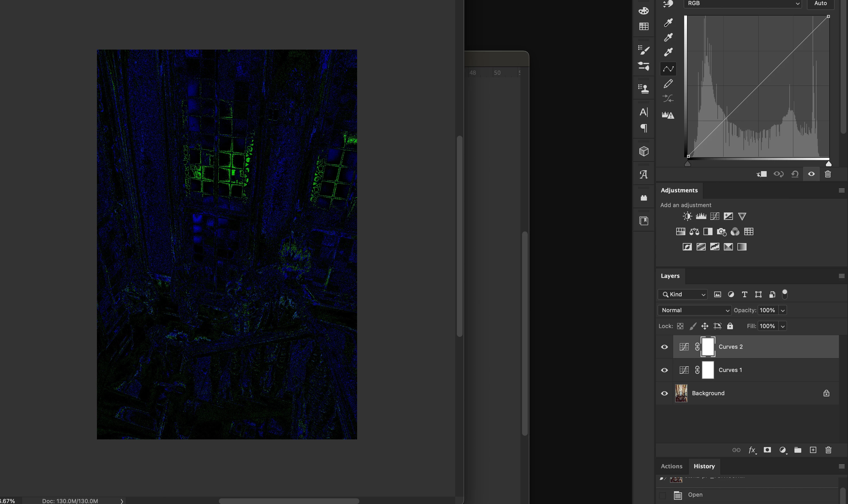This screenshot has width=848, height=504.
Task: Expand the Opacity value dropdown
Action: 783,310
